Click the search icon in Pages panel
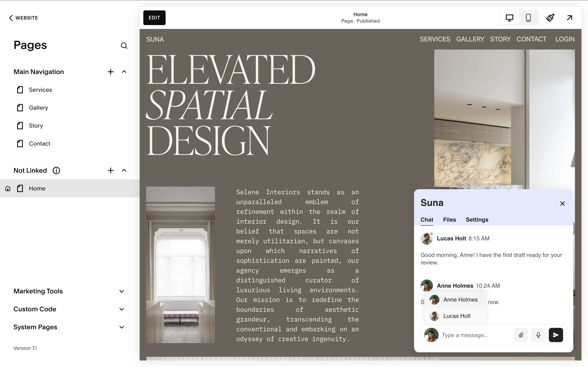 coord(124,46)
